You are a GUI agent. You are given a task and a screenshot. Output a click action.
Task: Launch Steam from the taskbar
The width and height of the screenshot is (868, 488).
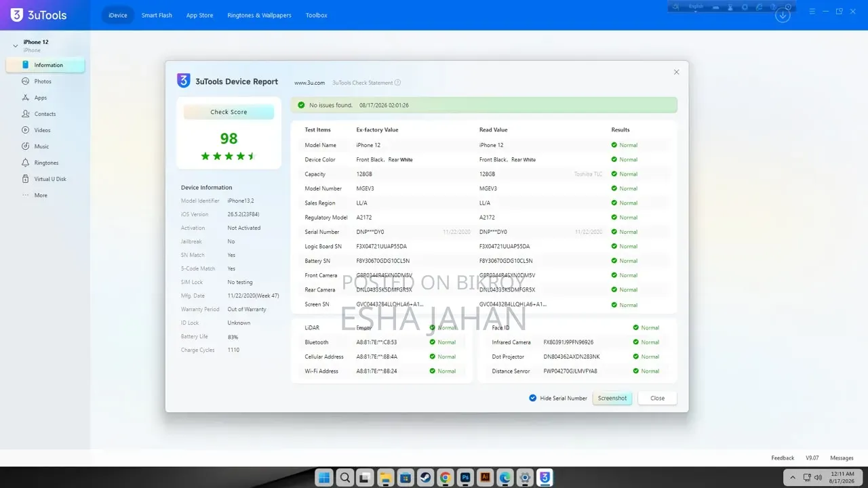[425, 477]
